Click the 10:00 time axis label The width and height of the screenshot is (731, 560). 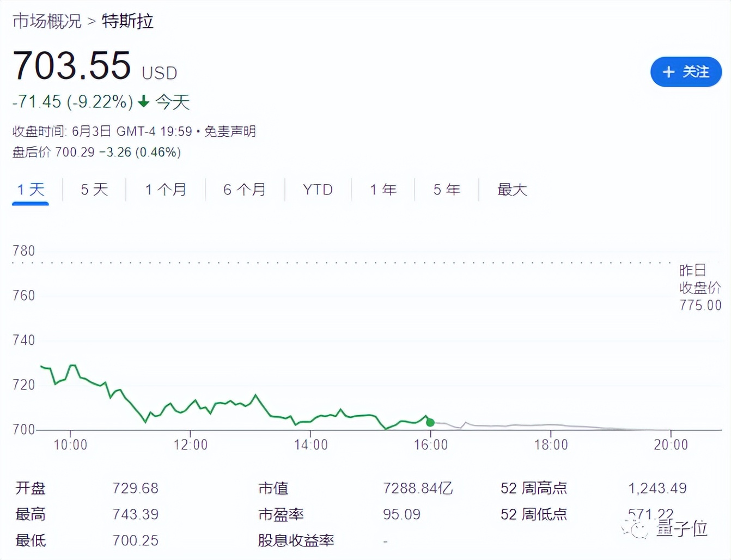coord(70,445)
